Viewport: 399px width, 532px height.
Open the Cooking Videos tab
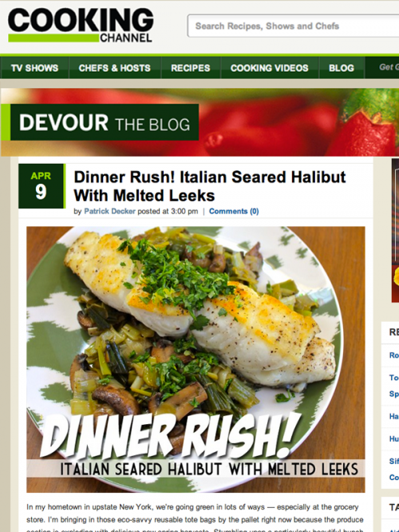coord(270,68)
